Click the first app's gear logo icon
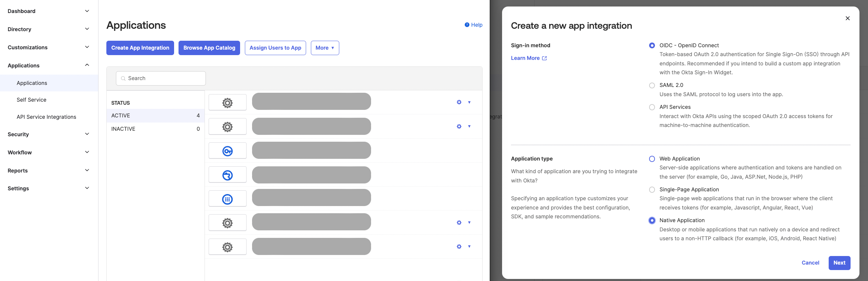 (227, 103)
